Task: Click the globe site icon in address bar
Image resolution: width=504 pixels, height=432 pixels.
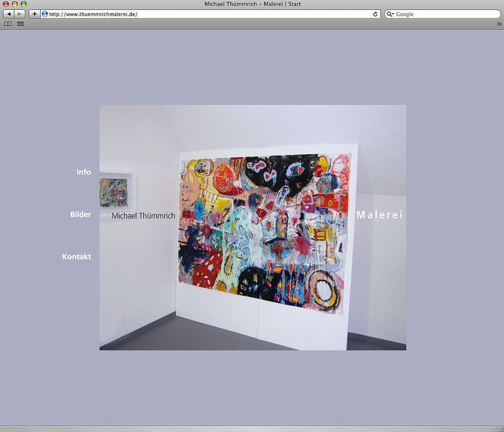Action: click(45, 14)
